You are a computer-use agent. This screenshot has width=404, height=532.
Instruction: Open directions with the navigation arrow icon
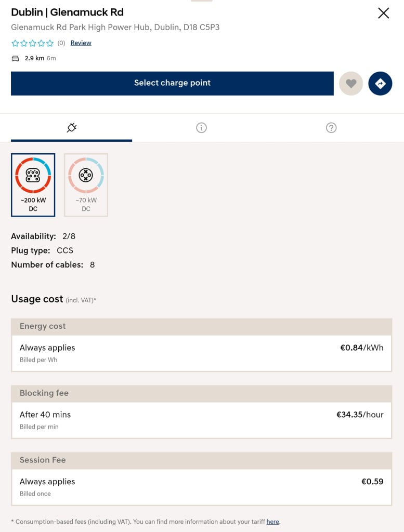point(380,83)
